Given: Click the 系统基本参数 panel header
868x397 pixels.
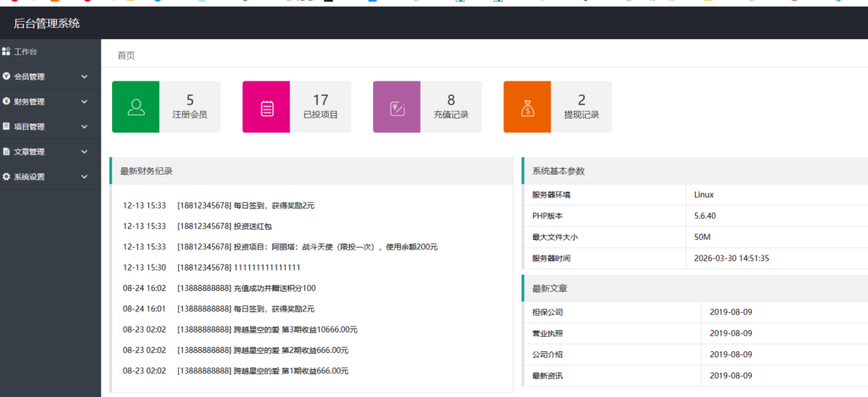Looking at the screenshot, I should click(x=695, y=171).
